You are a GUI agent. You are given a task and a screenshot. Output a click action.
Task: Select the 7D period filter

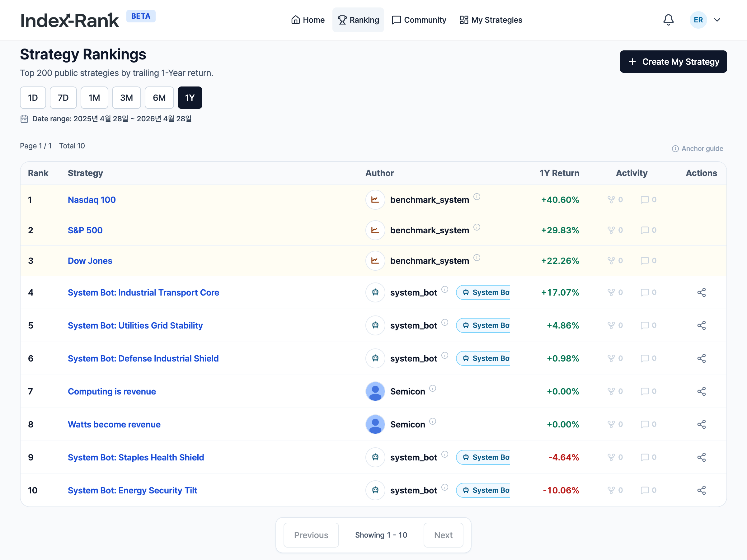click(x=63, y=98)
